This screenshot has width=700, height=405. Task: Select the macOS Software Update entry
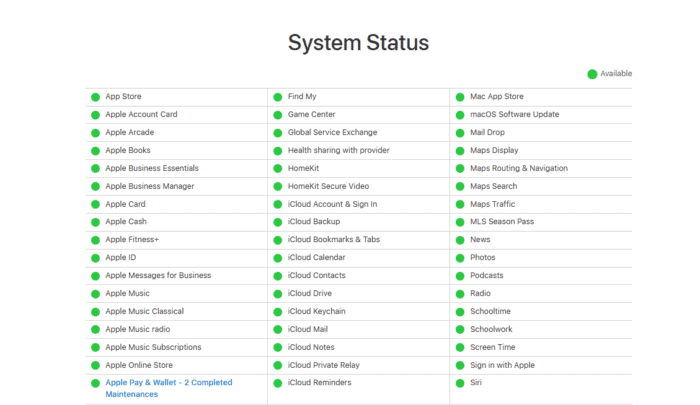(514, 115)
